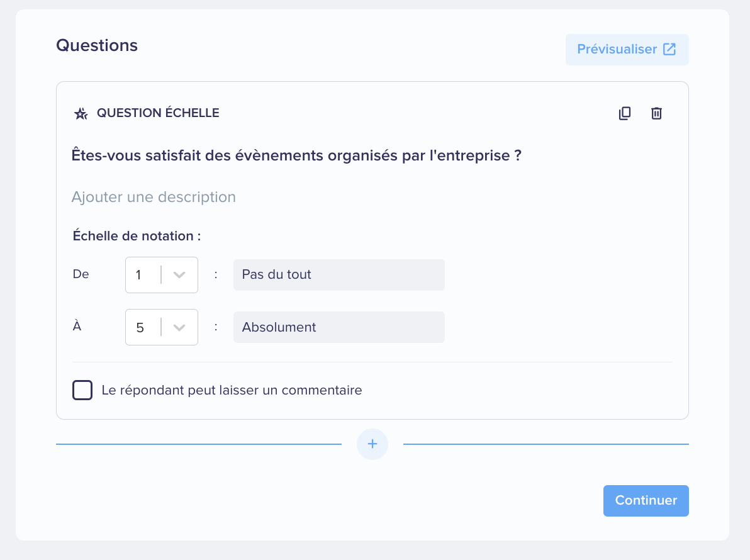
Task: Click the duplicate question icon
Action: click(x=625, y=113)
